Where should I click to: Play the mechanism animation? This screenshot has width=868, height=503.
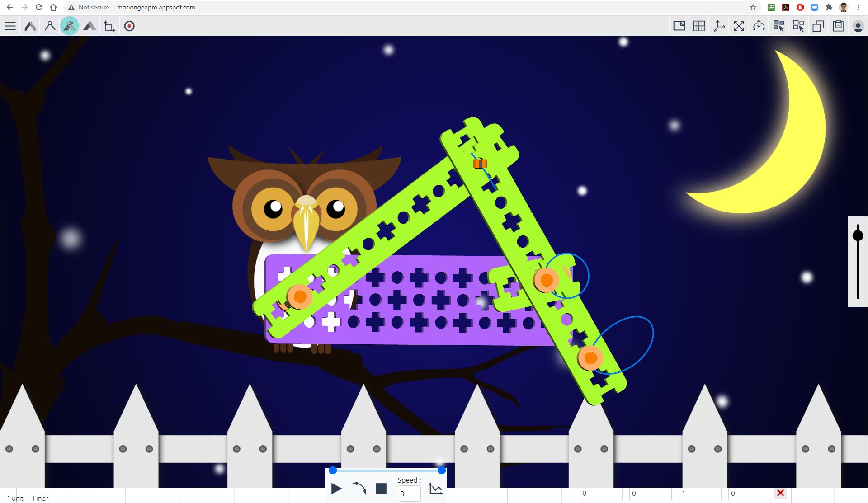(336, 489)
